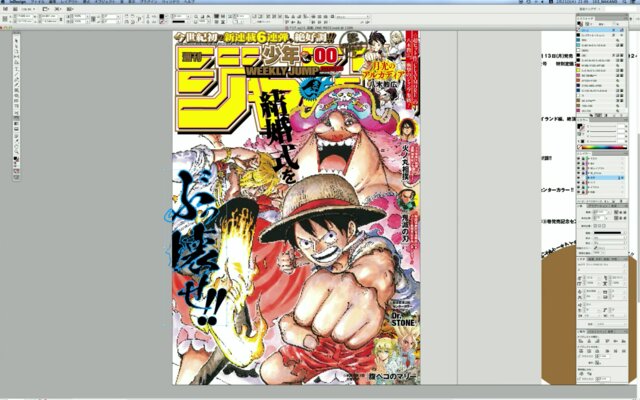Screen dimensions: 640x400
Task: Click align top edges icon in Align panel
Action: coord(607,341)
